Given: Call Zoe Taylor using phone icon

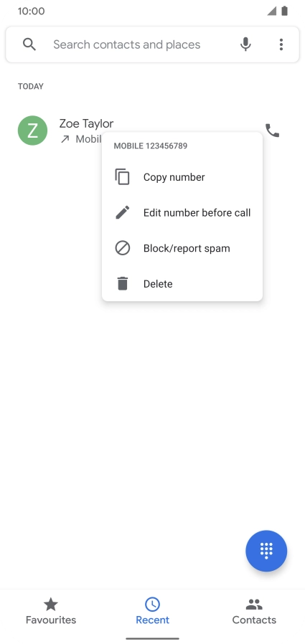Looking at the screenshot, I should tap(272, 131).
